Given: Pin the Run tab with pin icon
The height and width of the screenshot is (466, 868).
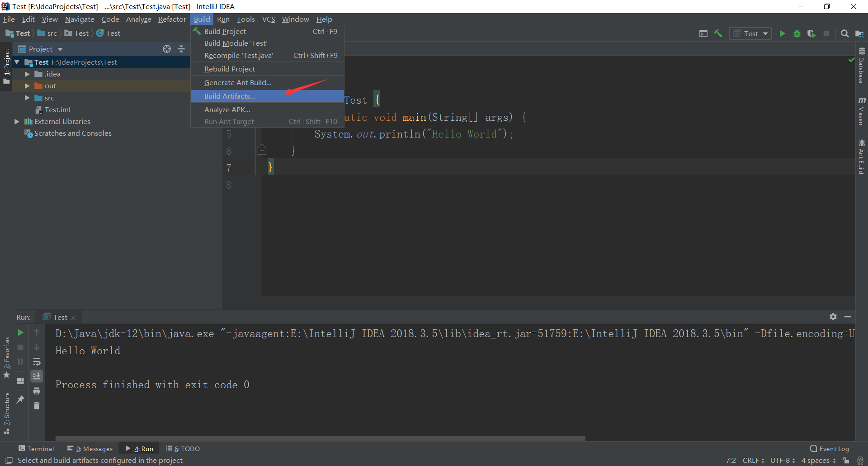Looking at the screenshot, I should point(20,399).
